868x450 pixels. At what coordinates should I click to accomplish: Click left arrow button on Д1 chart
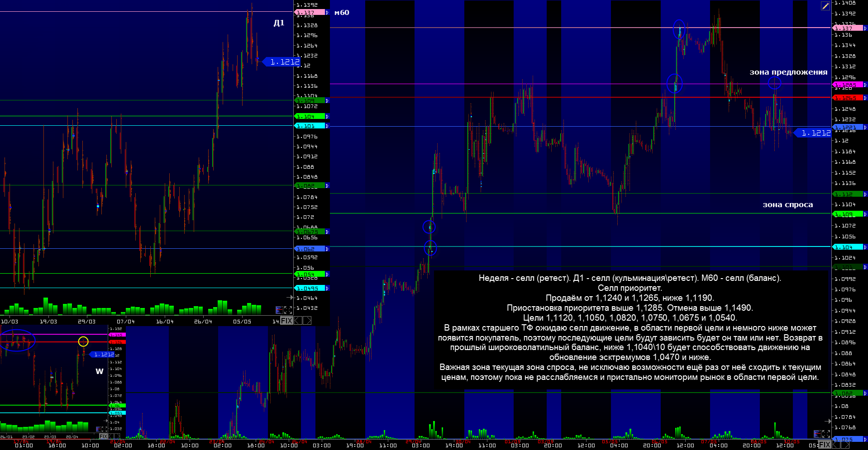click(298, 321)
